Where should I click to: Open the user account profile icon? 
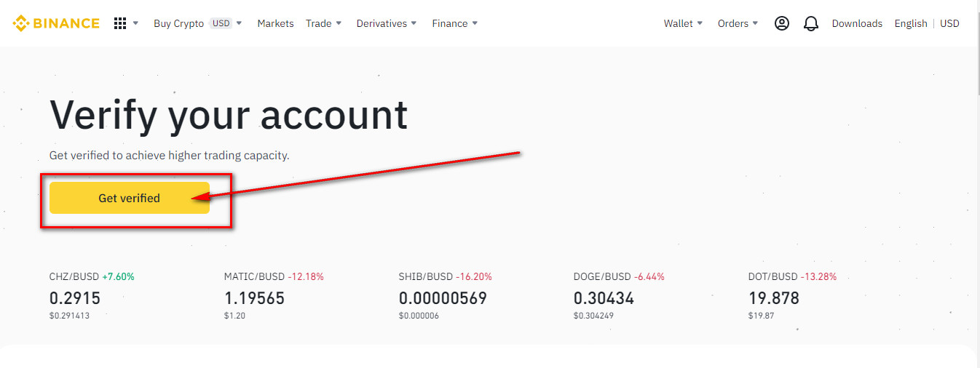[x=781, y=23]
